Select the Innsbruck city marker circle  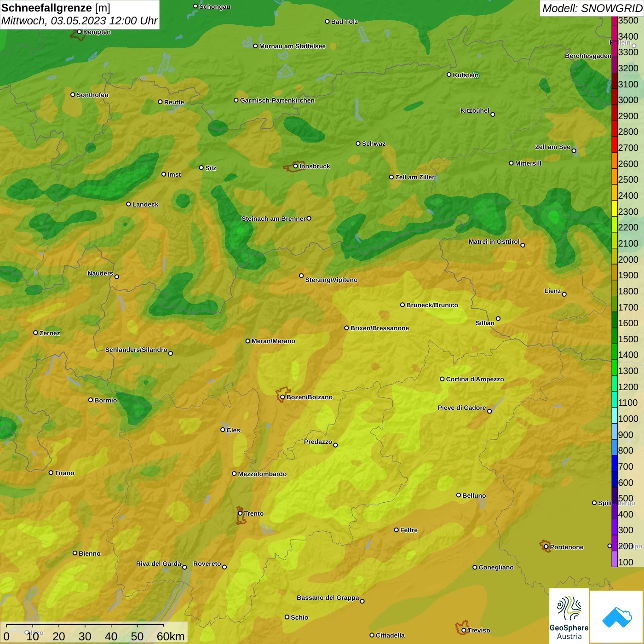point(296,166)
